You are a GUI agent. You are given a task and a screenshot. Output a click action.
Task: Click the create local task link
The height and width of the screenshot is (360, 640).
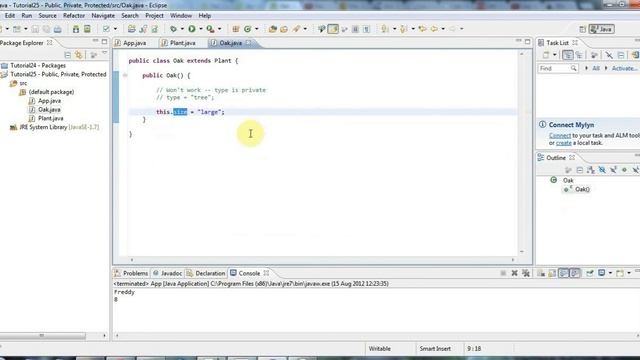click(564, 143)
